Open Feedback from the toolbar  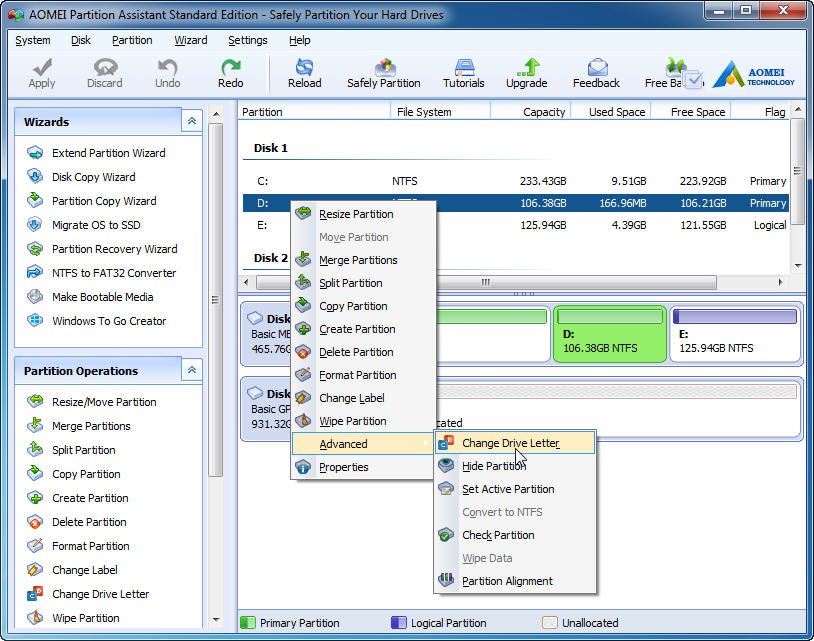596,68
